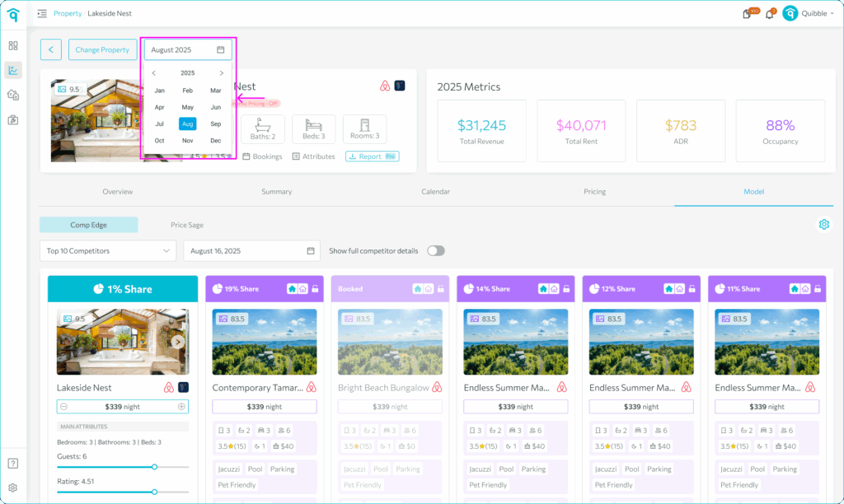
Task: Click the lock icon on the 14% Share card
Action: click(x=566, y=289)
